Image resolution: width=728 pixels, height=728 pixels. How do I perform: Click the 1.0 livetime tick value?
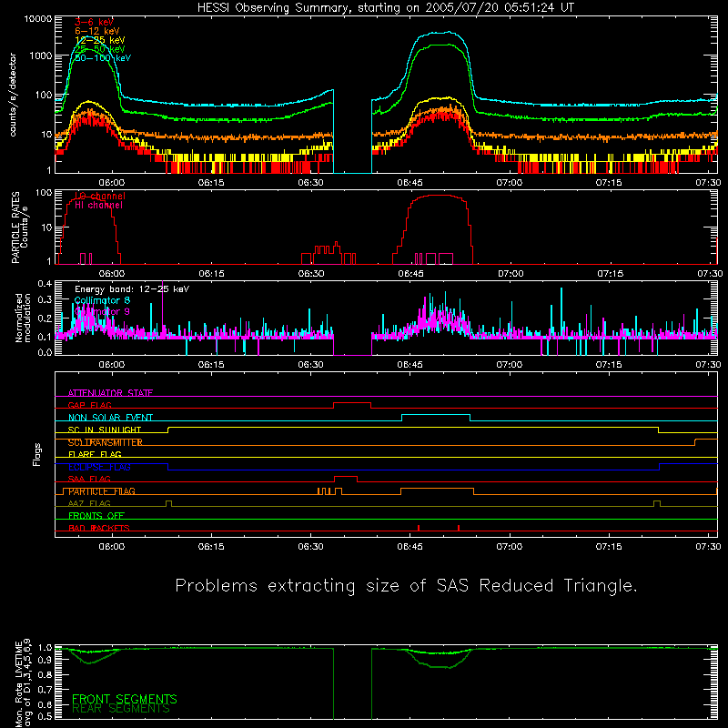coord(45,648)
